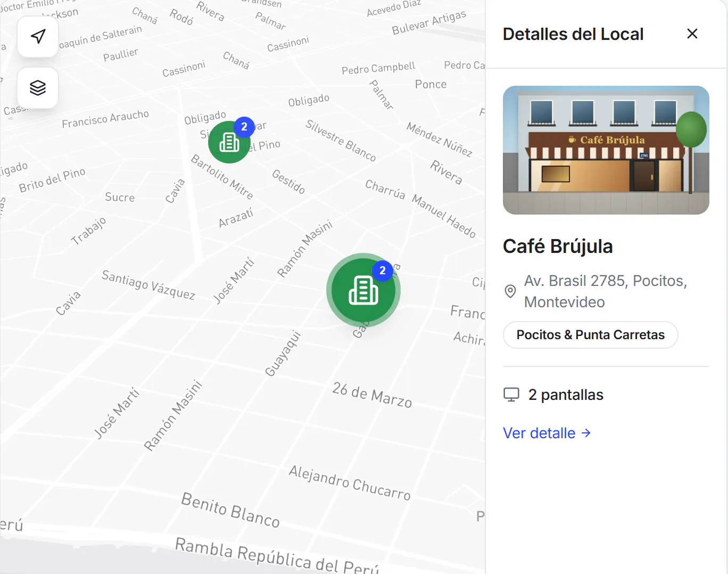Click the Rambla República del Perú label

click(x=277, y=555)
